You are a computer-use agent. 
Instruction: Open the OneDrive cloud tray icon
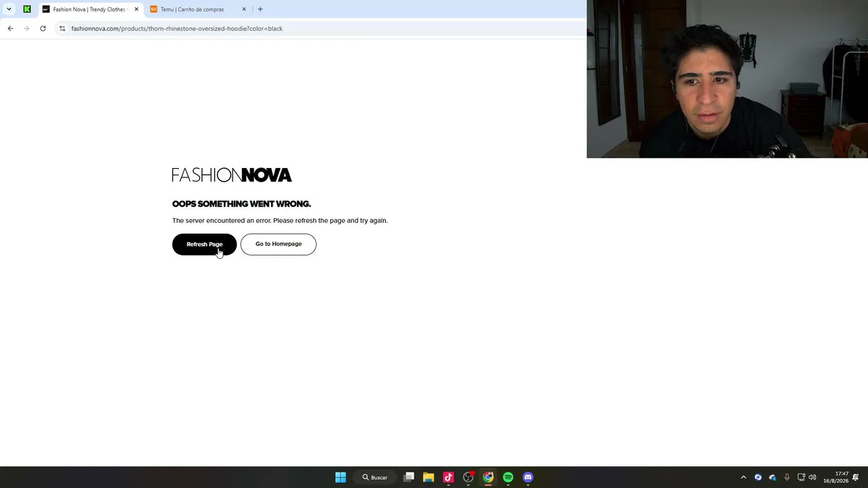pyautogui.click(x=772, y=477)
